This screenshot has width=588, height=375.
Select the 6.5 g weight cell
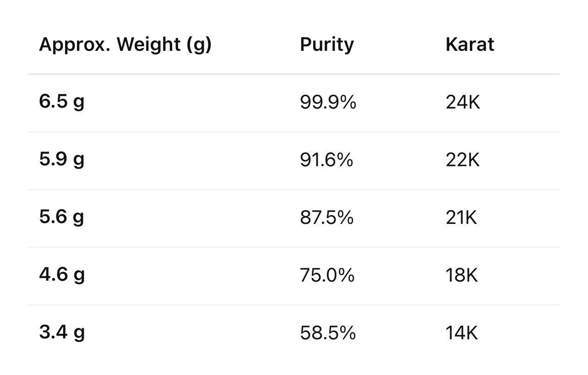pyautogui.click(x=62, y=102)
